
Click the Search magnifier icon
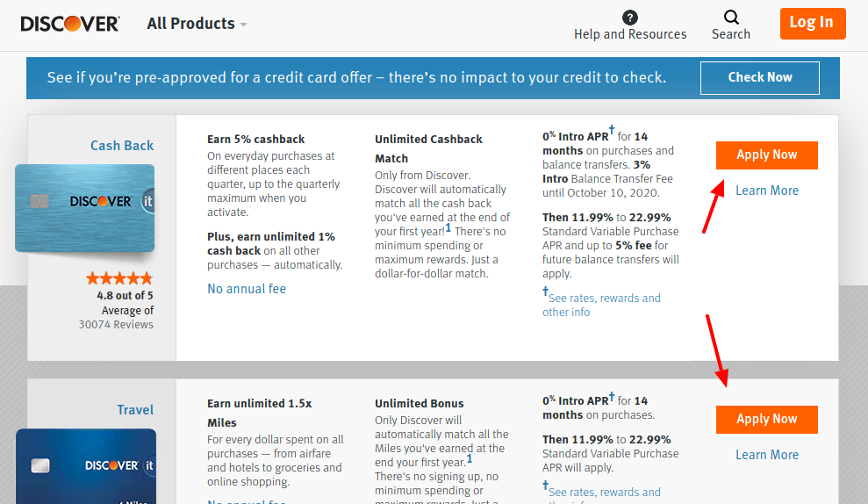point(731,17)
